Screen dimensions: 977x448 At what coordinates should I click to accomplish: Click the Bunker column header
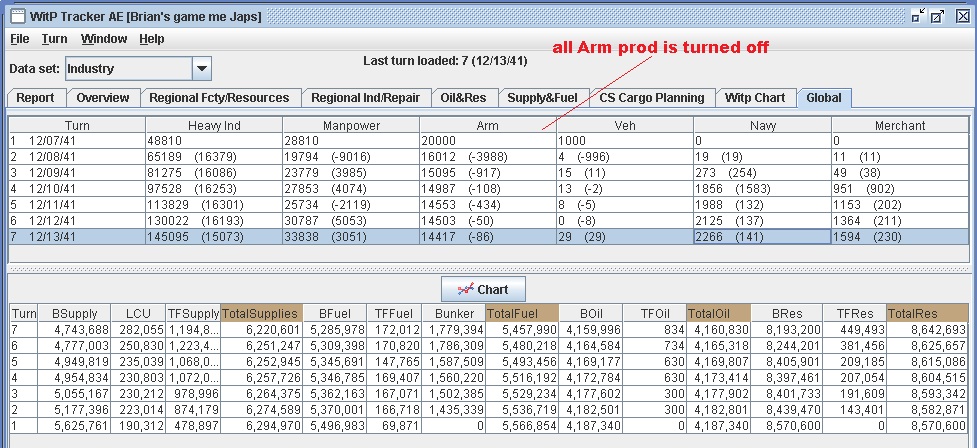[453, 313]
